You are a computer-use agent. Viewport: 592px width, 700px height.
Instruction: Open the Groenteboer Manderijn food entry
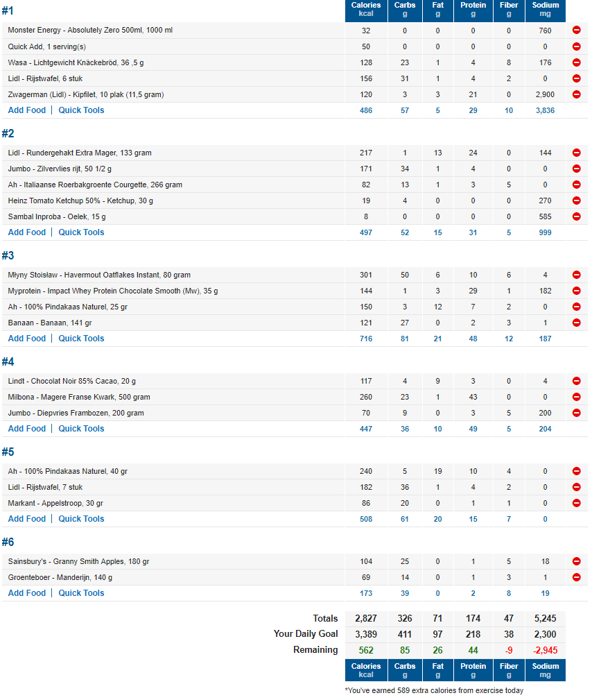[x=60, y=577]
